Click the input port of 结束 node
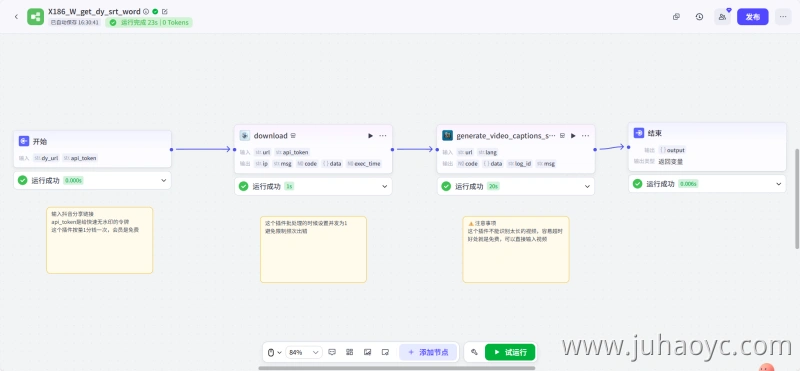 point(629,147)
